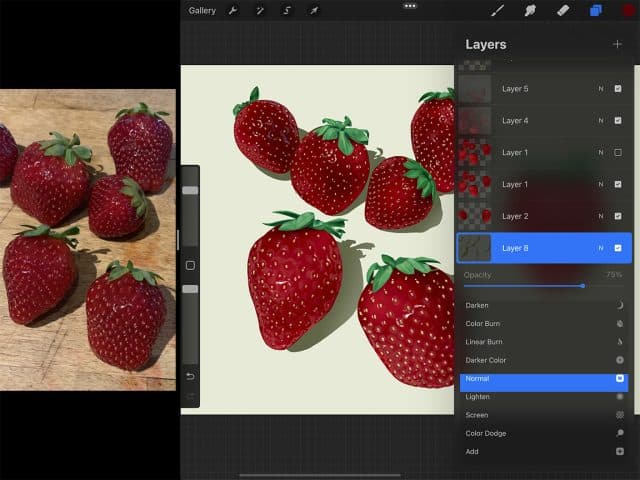Screen dimensions: 640x480
Task: Tap the Linear Burn flame icon
Action: [620, 342]
